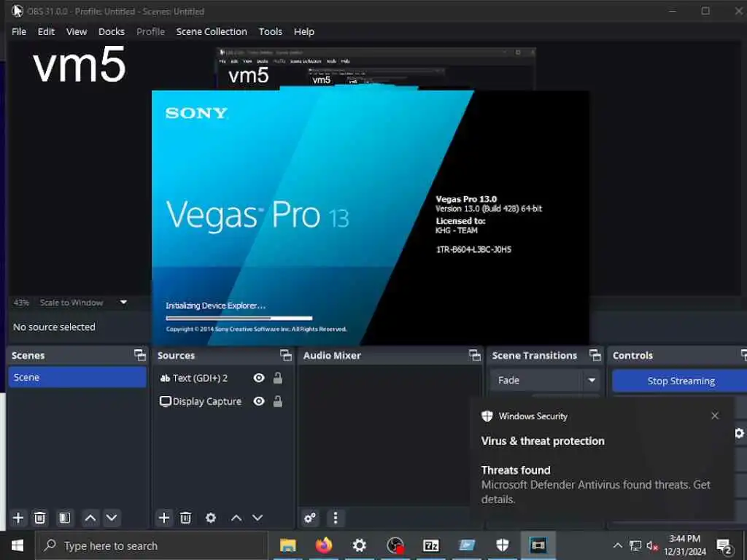This screenshot has height=560, width=747.
Task: Open the Windows Start menu
Action: [18, 545]
